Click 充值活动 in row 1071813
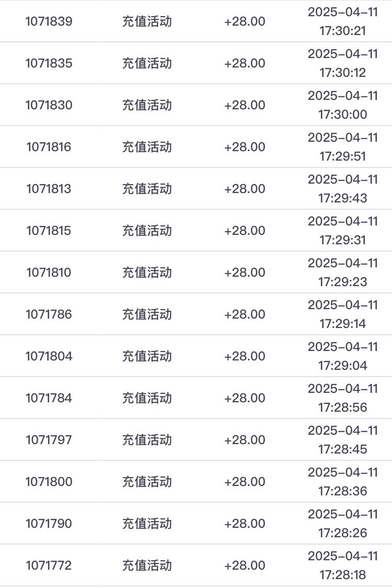This screenshot has width=392, height=588. point(147,189)
